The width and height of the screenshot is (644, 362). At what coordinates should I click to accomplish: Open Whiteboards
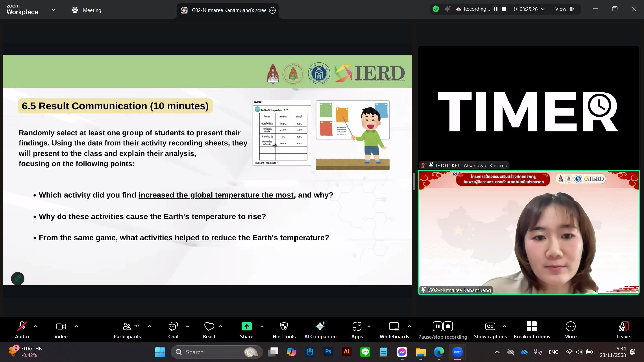[x=394, y=330]
